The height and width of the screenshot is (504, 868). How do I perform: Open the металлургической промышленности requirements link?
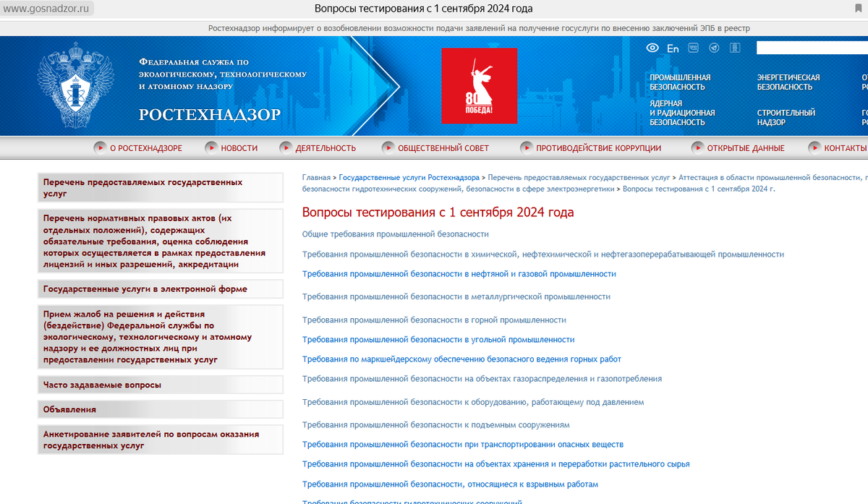click(x=456, y=296)
